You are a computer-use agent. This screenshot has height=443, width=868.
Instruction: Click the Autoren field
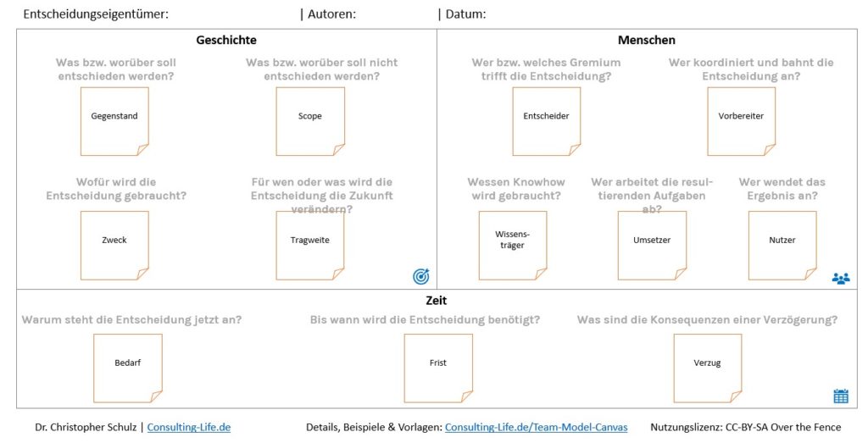394,14
